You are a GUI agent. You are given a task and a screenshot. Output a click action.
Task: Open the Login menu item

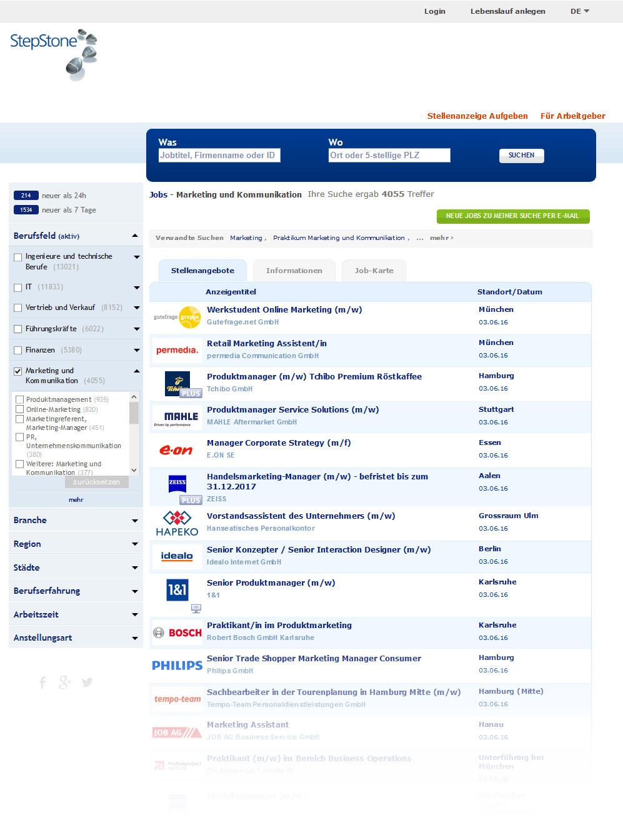pyautogui.click(x=435, y=11)
